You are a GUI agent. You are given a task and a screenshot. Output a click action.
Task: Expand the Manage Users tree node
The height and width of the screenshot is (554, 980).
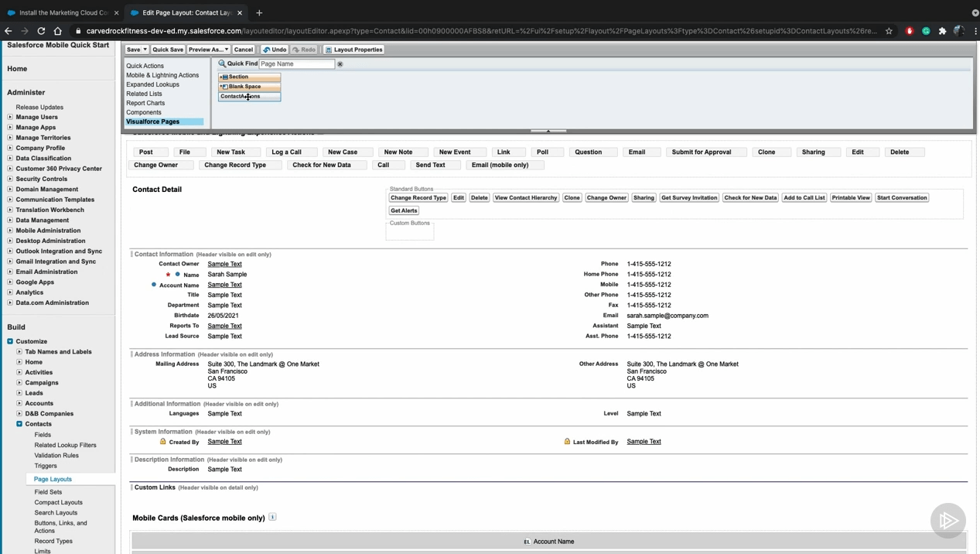point(10,117)
